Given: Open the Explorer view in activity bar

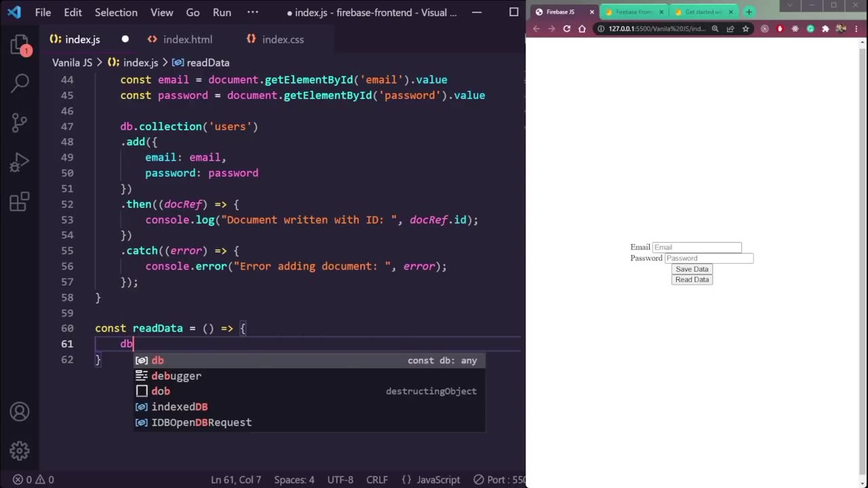Looking at the screenshot, I should 20,46.
